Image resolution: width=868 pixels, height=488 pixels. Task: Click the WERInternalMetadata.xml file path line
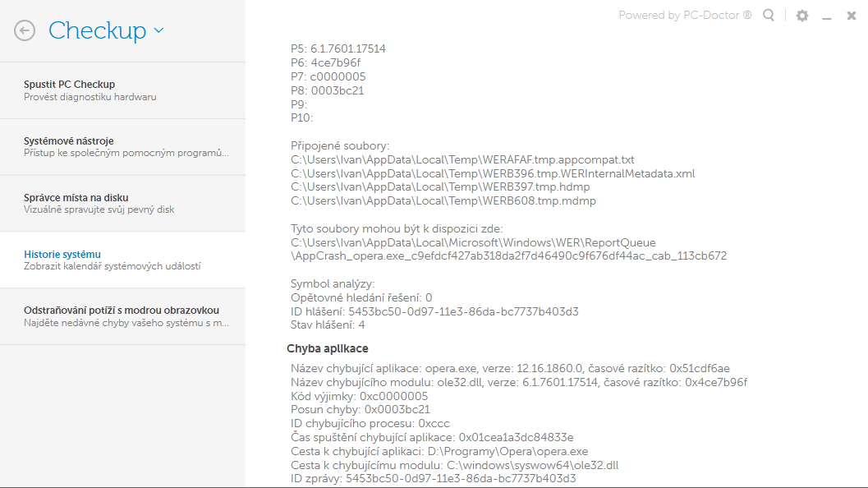(493, 173)
